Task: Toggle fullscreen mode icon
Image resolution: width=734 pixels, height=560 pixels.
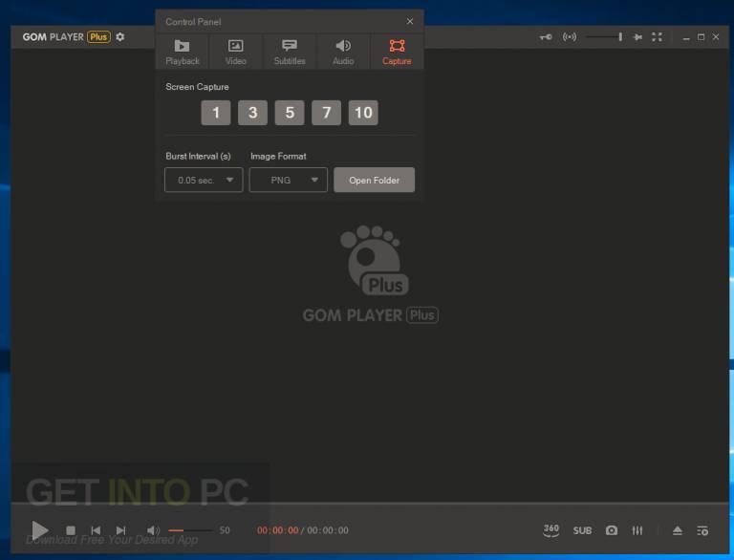Action: tap(658, 37)
